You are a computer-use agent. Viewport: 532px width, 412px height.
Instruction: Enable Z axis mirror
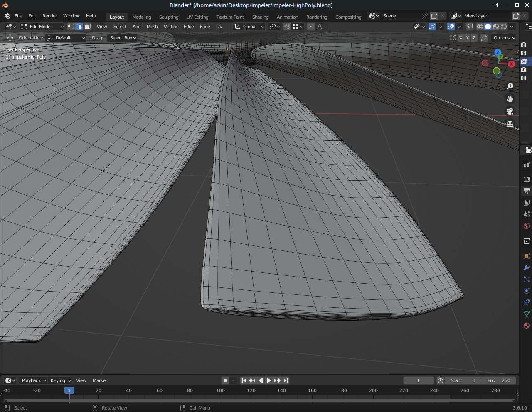point(474,38)
